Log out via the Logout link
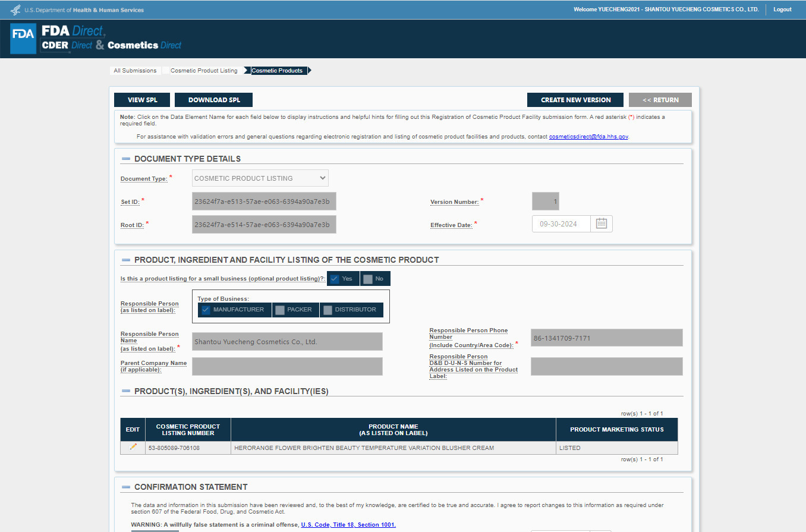Viewport: 806px width, 532px height. tap(782, 10)
